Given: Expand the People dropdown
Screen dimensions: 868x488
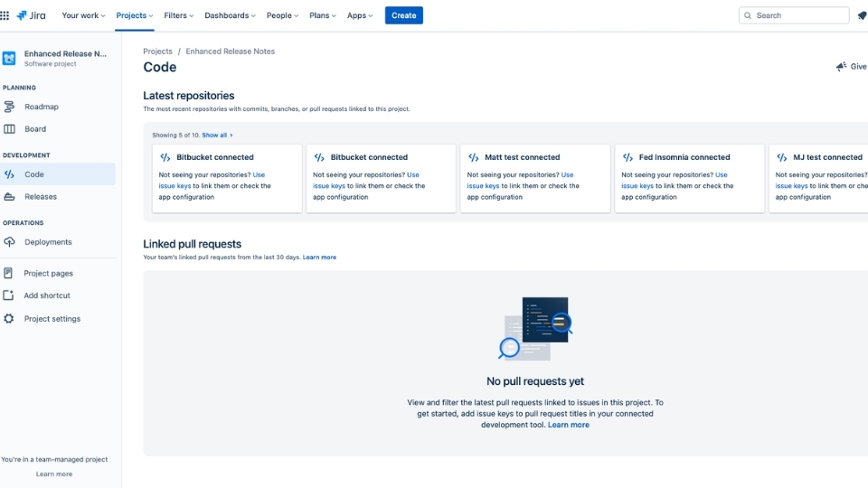Looking at the screenshot, I should (x=282, y=15).
